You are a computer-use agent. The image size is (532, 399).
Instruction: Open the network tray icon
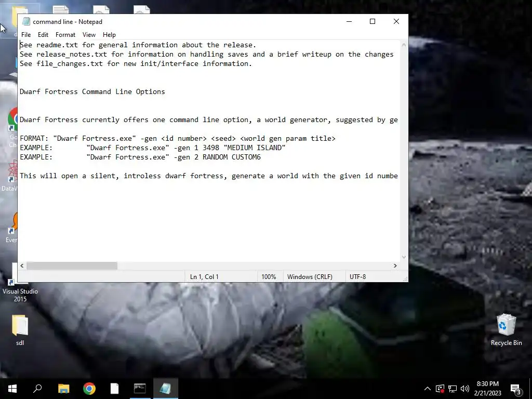click(x=453, y=389)
